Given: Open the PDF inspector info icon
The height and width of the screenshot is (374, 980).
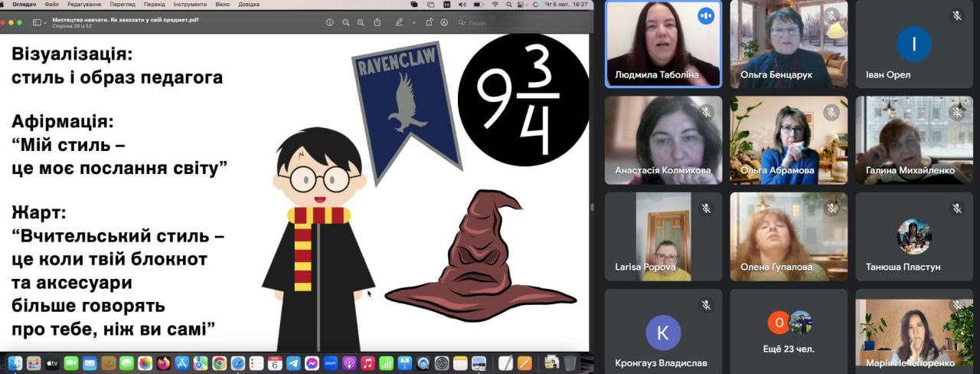Looking at the screenshot, I should 330,22.
